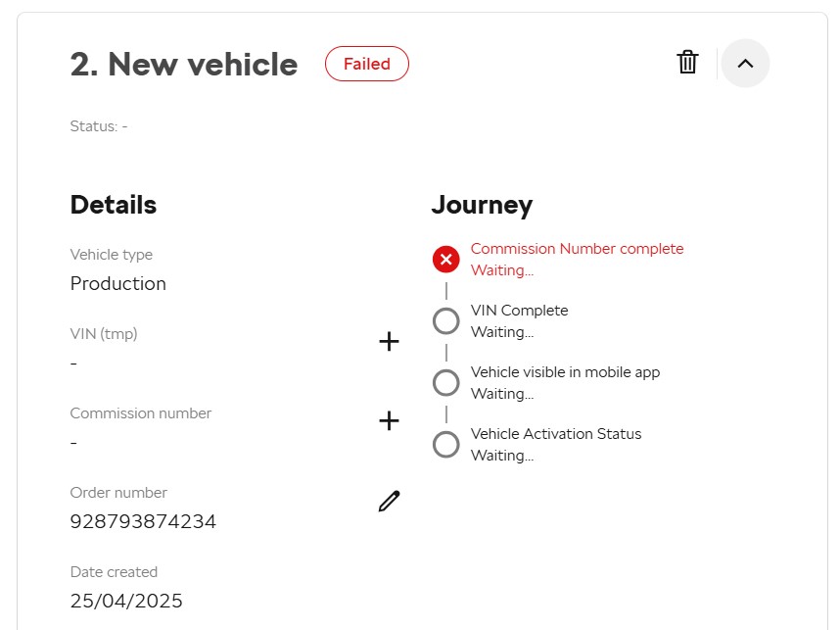
Task: Click the Details section heading
Action: [x=114, y=205]
